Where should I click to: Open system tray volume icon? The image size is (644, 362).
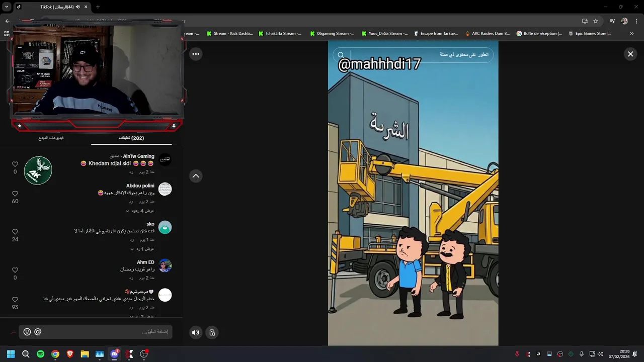600,354
